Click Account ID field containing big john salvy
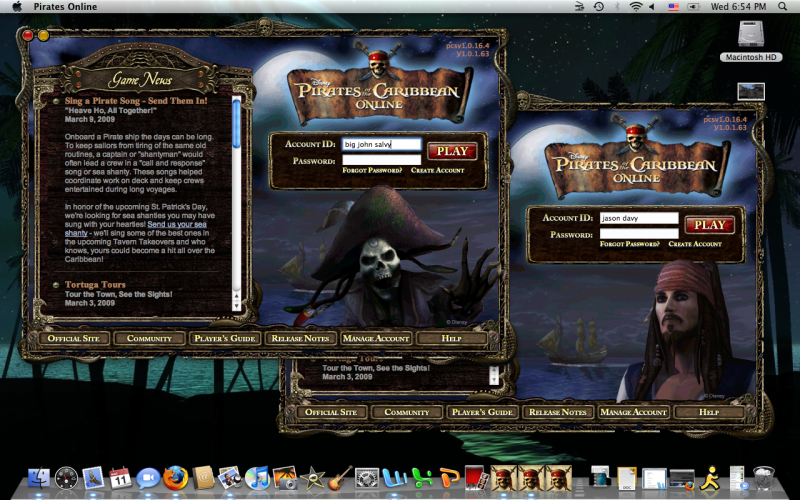This screenshot has height=500, width=800. (x=382, y=144)
